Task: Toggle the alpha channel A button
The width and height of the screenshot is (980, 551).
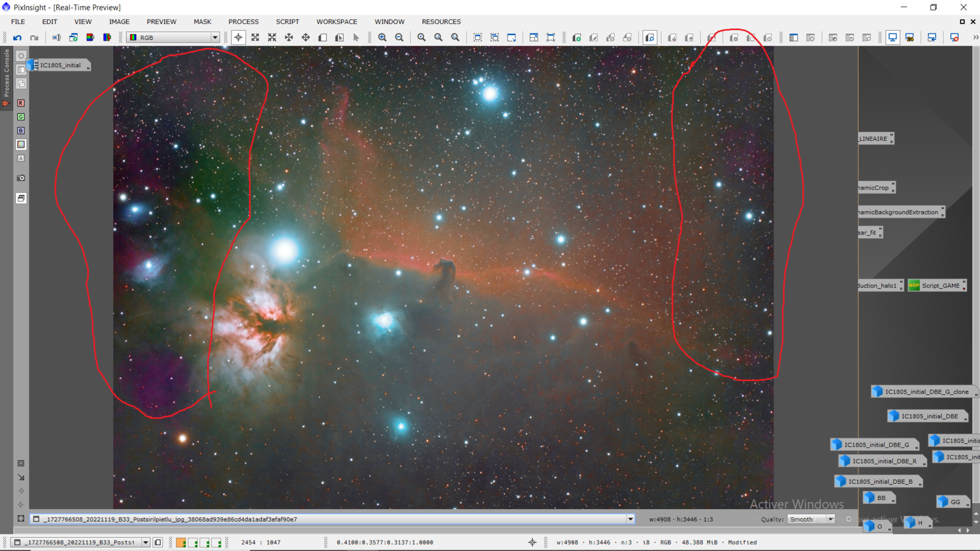Action: click(x=21, y=158)
